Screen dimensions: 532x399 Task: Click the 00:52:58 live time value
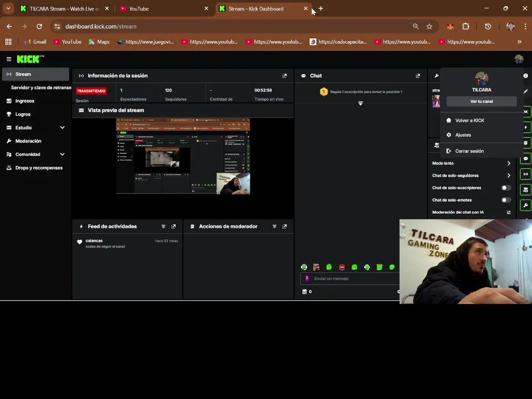click(x=263, y=90)
